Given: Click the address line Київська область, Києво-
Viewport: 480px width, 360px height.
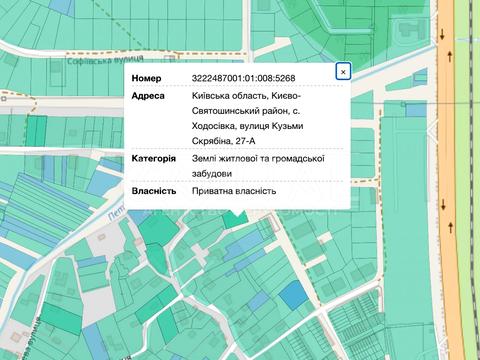Looking at the screenshot, I should coord(246,96).
